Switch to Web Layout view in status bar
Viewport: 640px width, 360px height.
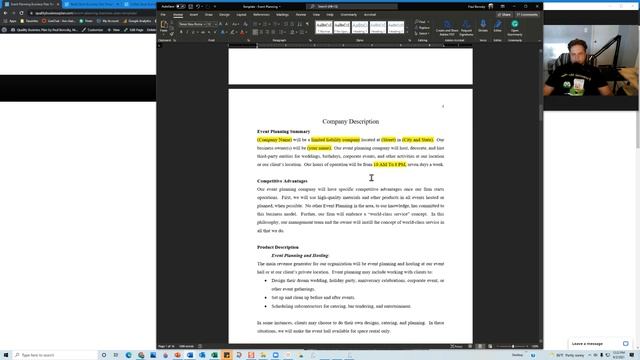tap(490, 346)
